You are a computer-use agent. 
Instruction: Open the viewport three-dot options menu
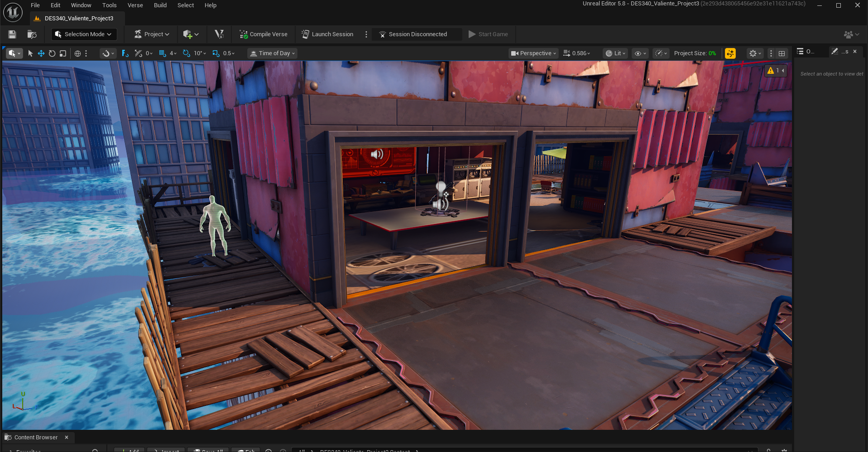coord(771,53)
